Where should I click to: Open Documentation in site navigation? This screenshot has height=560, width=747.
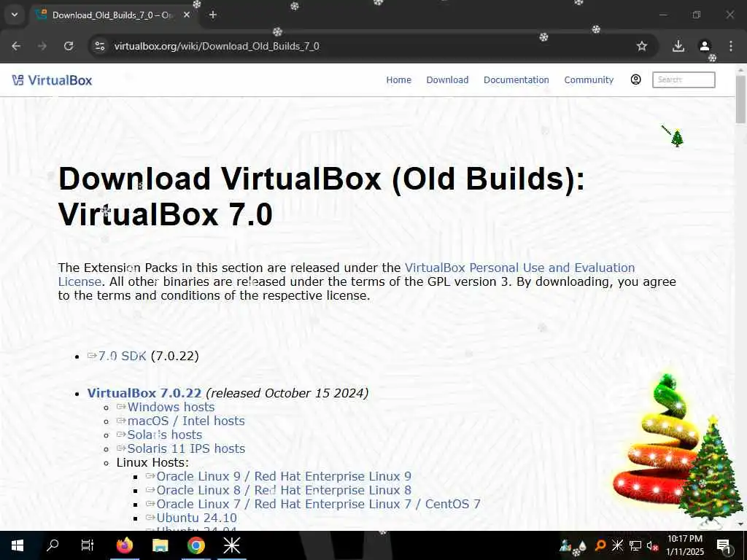coord(516,80)
